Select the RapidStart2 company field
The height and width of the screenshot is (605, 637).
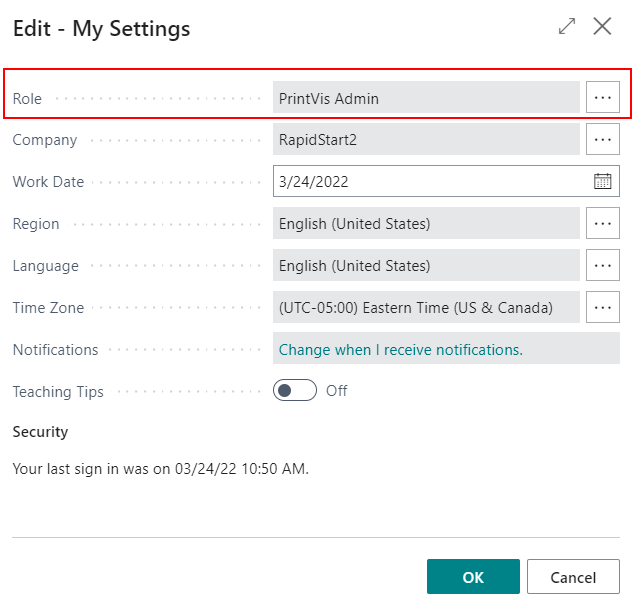(x=426, y=139)
